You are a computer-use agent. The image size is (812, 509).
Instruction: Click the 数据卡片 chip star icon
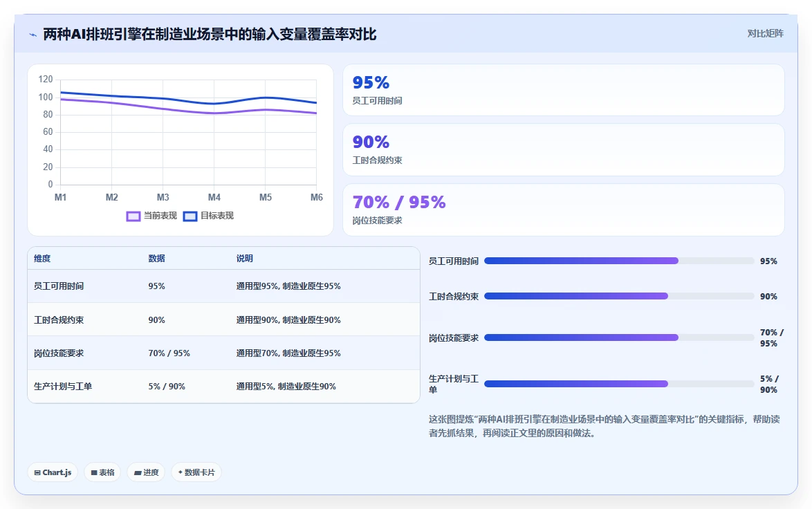click(x=181, y=472)
